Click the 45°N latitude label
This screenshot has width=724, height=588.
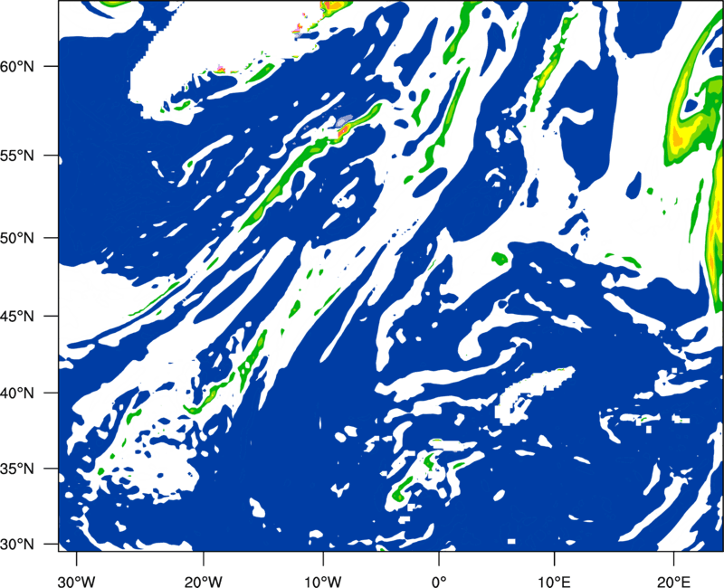[x=17, y=316]
